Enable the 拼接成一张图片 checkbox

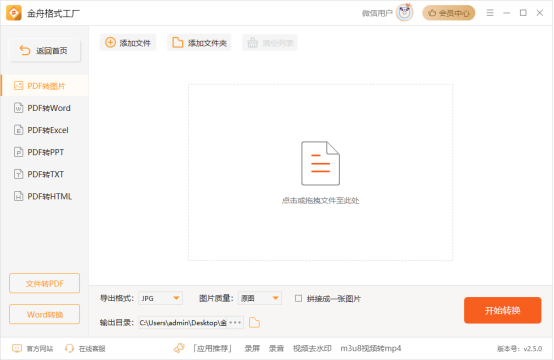pos(299,299)
